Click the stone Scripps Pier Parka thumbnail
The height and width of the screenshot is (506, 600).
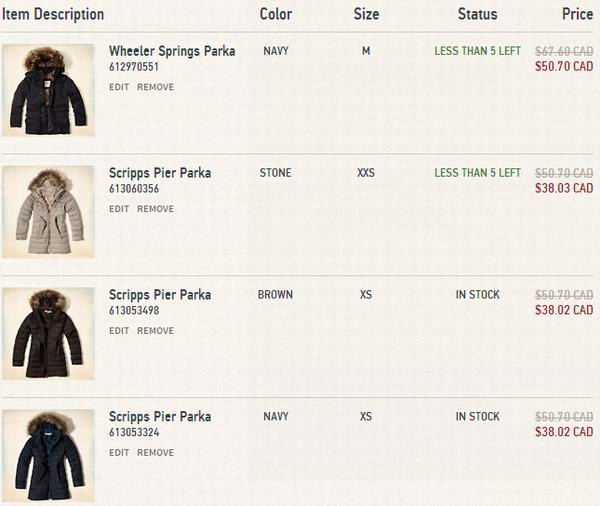(48, 212)
